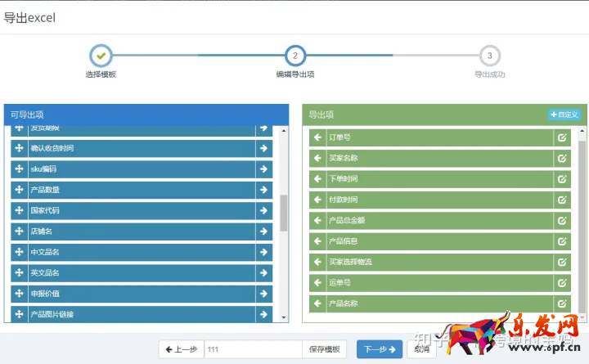
Task: Select step 1 选择模板 circle
Action: click(101, 56)
